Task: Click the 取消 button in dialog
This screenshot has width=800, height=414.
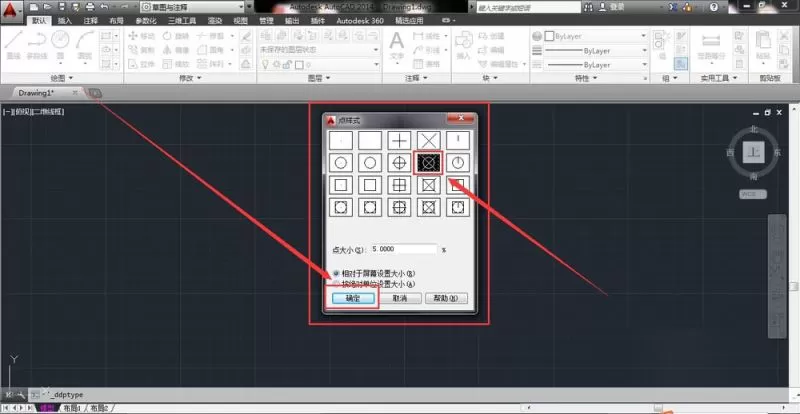Action: [399, 299]
